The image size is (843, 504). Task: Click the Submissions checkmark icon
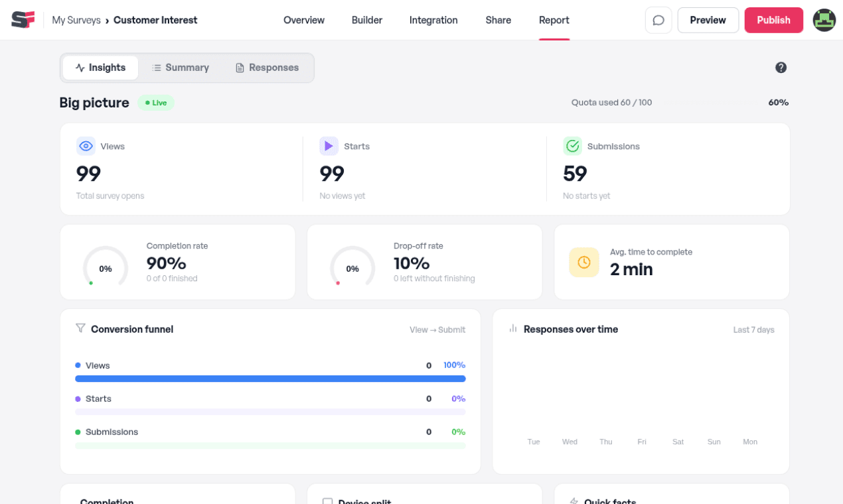click(572, 146)
